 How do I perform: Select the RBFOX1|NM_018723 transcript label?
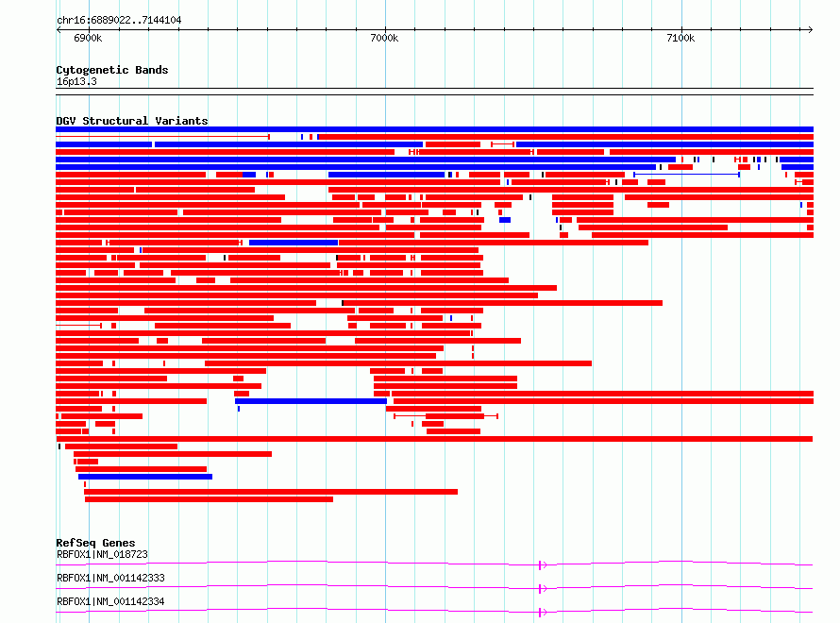point(102,554)
